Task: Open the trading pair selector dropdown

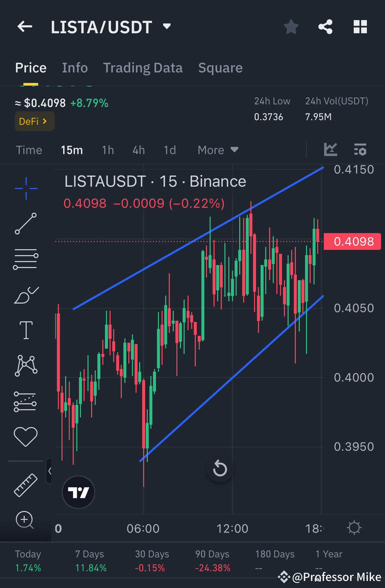Action: pos(166,27)
